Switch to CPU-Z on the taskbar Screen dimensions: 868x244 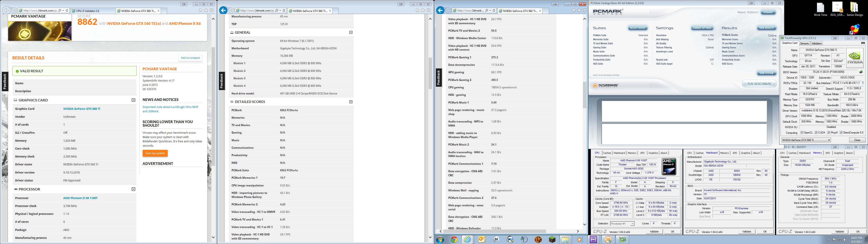pyautogui.click(x=593, y=240)
